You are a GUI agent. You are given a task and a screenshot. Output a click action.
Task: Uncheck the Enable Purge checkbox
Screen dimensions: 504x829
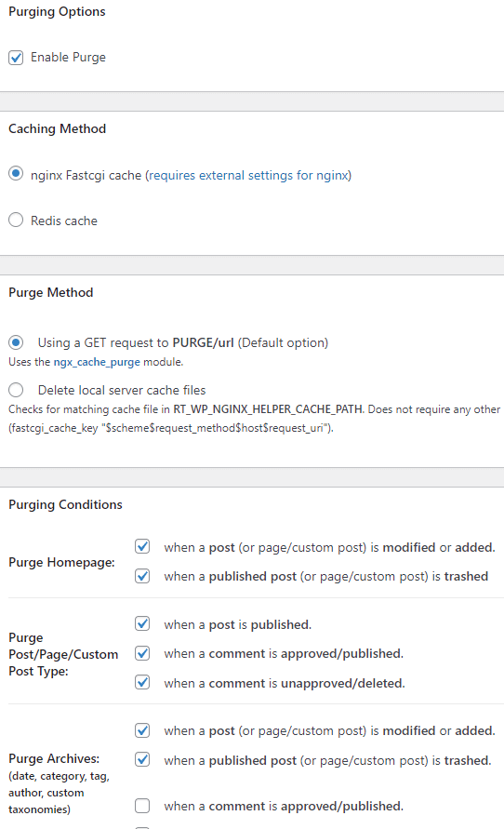click(x=16, y=57)
